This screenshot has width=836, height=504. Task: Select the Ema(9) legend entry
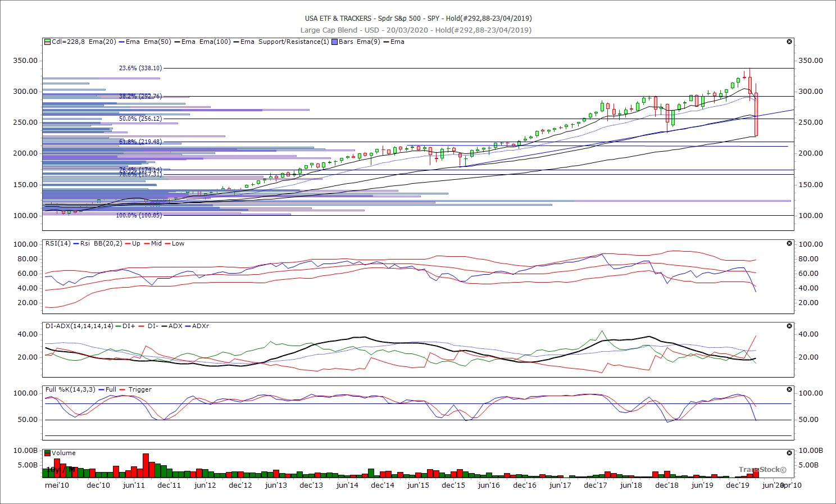(369, 42)
